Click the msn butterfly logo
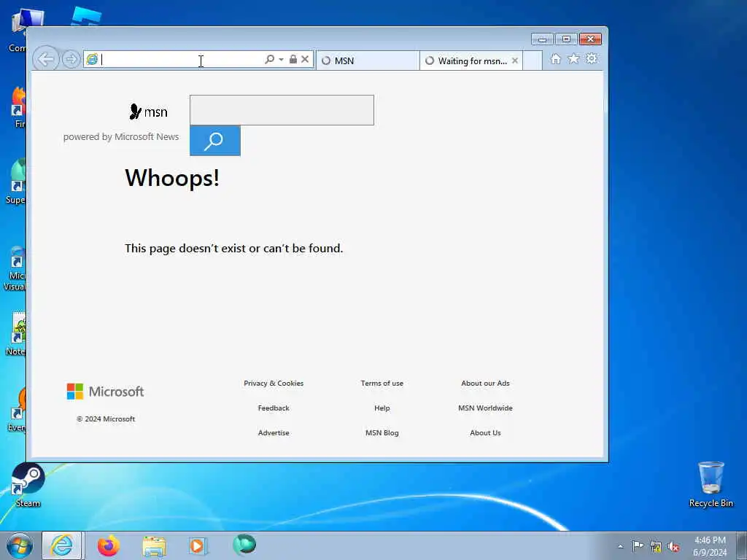 (149, 112)
